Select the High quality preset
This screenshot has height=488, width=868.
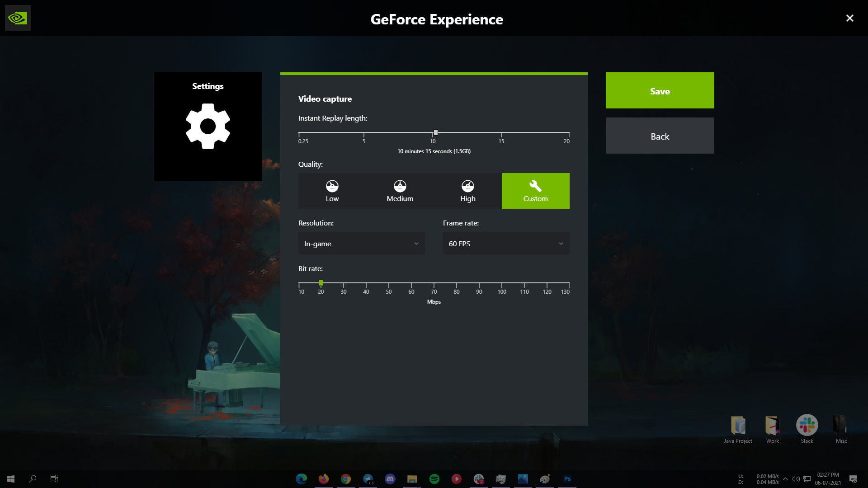(468, 191)
